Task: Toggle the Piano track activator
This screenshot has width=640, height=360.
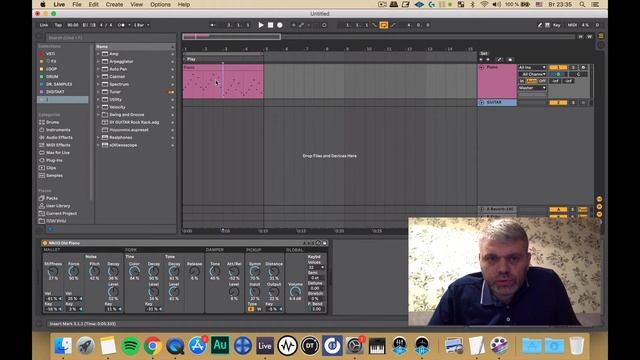Action: [x=558, y=67]
